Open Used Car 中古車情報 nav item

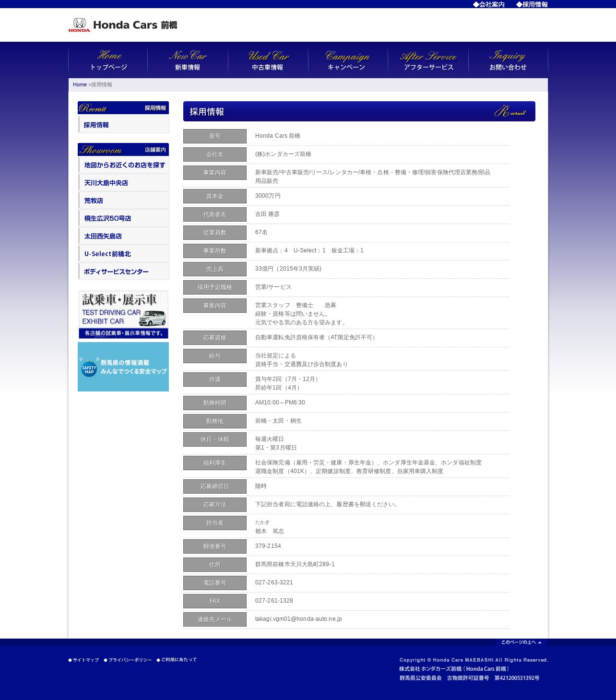[268, 60]
